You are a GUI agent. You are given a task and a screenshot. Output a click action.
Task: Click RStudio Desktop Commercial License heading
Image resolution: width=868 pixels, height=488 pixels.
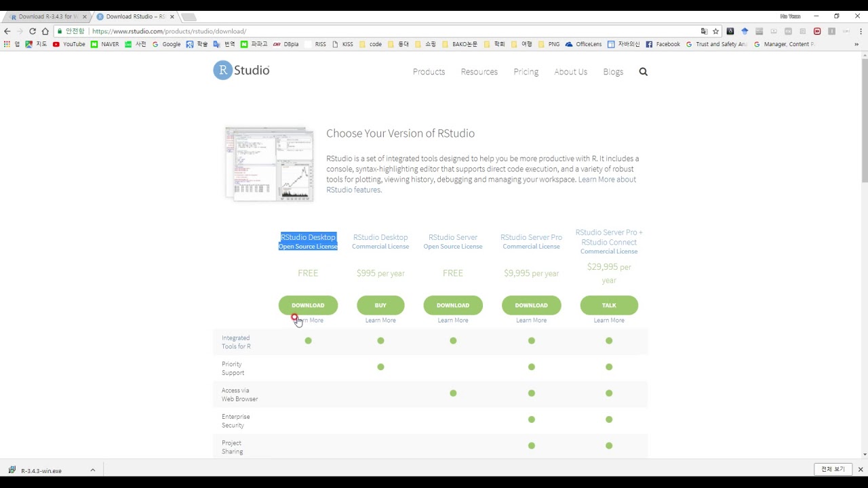(x=380, y=241)
